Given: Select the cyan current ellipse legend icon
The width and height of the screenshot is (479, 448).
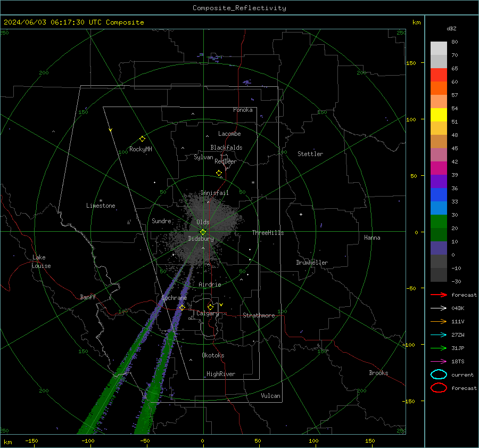Looking at the screenshot, I should tap(439, 374).
